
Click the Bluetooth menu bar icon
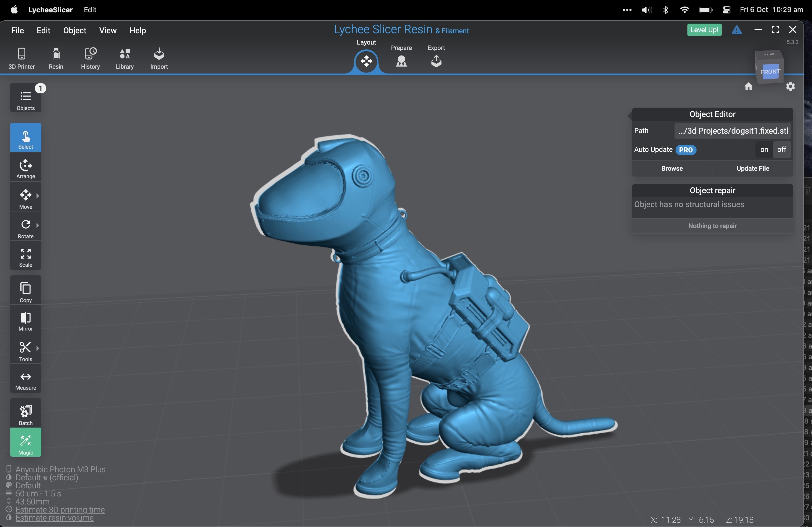point(666,10)
